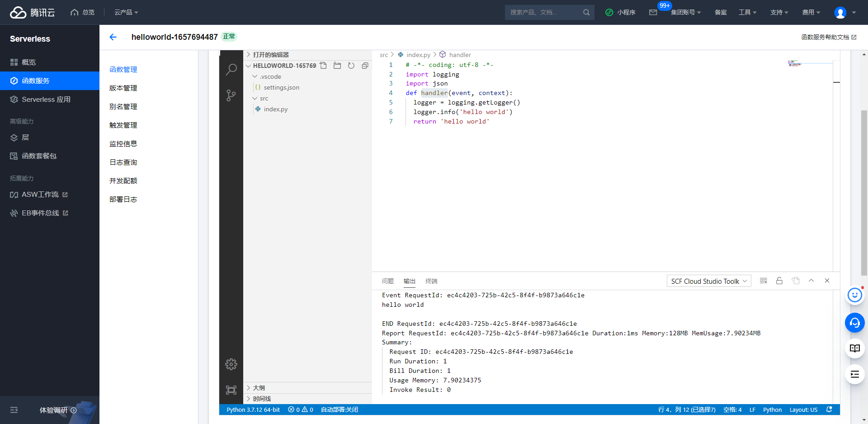Open the 费用 billing dropdown
The image size is (868, 424).
(x=811, y=12)
